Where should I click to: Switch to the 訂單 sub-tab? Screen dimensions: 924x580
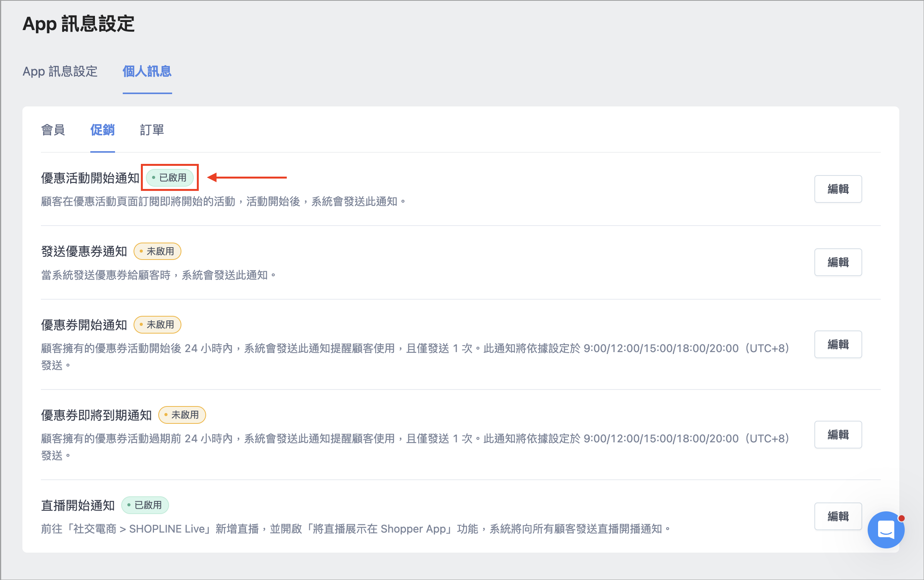tap(152, 130)
